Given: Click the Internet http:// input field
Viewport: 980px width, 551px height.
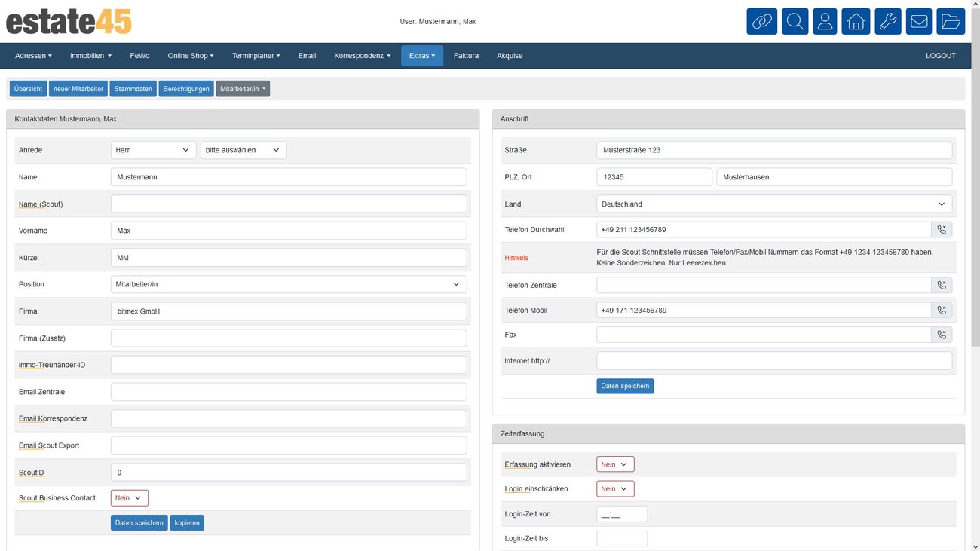Looking at the screenshot, I should 774,361.
